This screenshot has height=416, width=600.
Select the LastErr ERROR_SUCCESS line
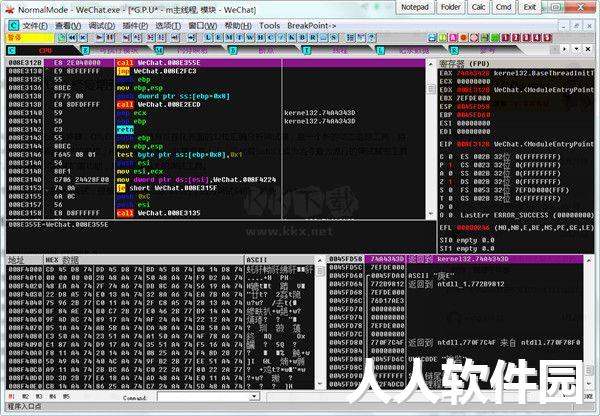[x=515, y=215]
